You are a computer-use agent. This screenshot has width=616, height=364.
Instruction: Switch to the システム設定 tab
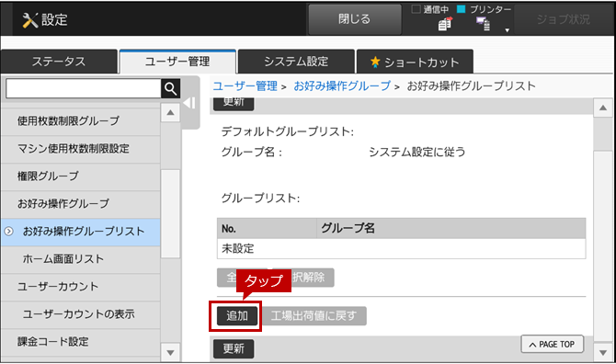pos(296,62)
